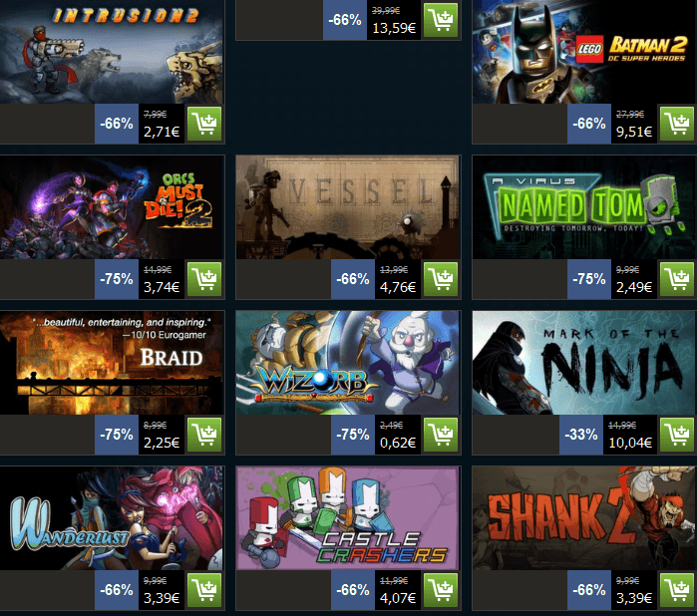Add A Virus Named Tom to cart
This screenshot has height=616, width=697.
pos(676,279)
